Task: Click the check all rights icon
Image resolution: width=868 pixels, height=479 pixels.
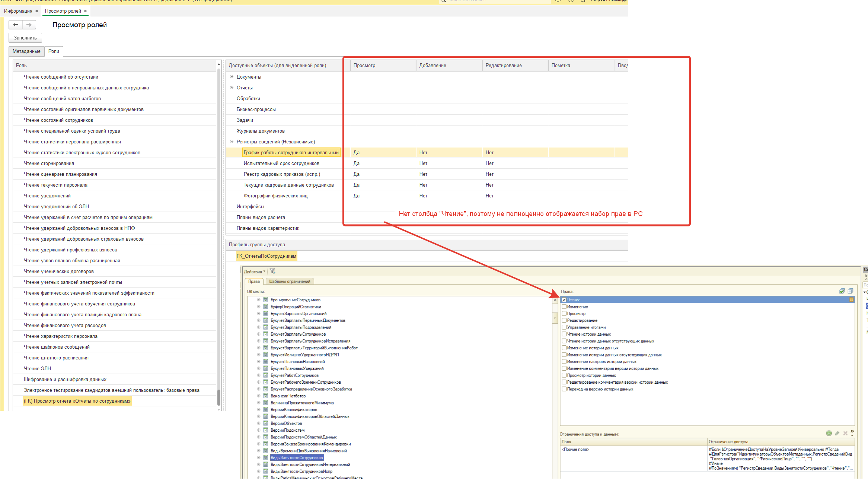Action: tap(842, 291)
